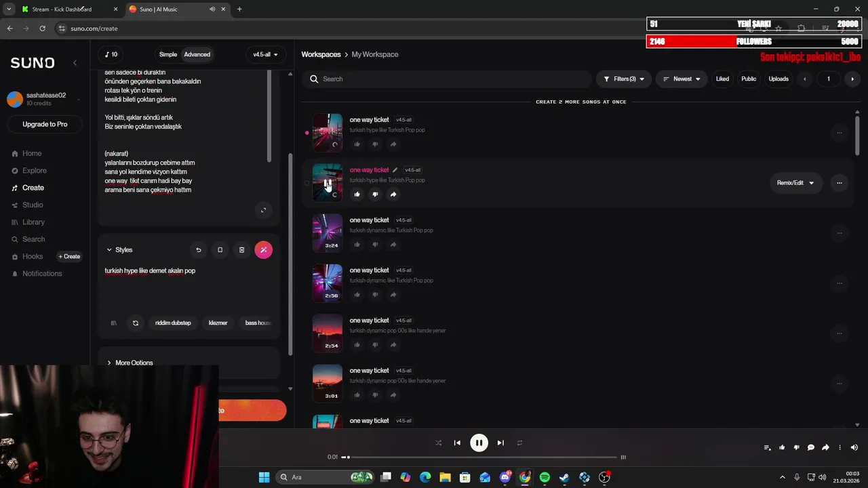868x488 pixels.
Task: Open Library in the sidebar
Action: point(33,222)
